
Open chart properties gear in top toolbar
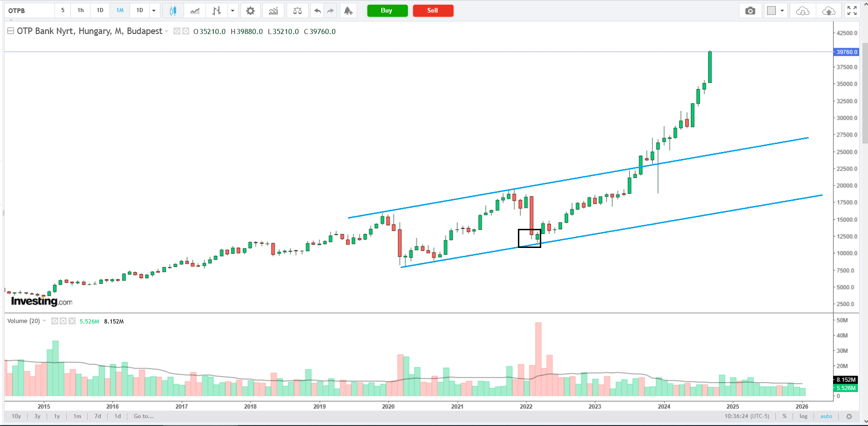point(250,11)
